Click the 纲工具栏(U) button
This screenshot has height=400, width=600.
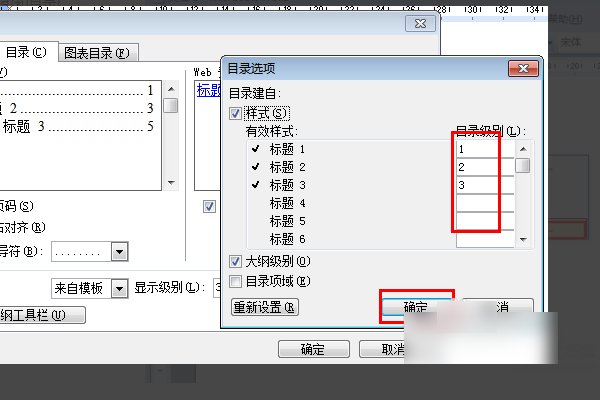(42, 315)
